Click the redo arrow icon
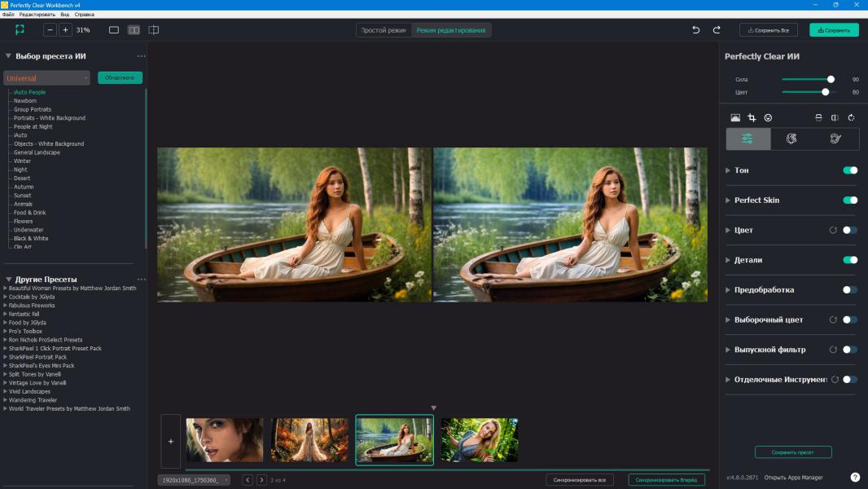The width and height of the screenshot is (868, 489). click(x=717, y=30)
